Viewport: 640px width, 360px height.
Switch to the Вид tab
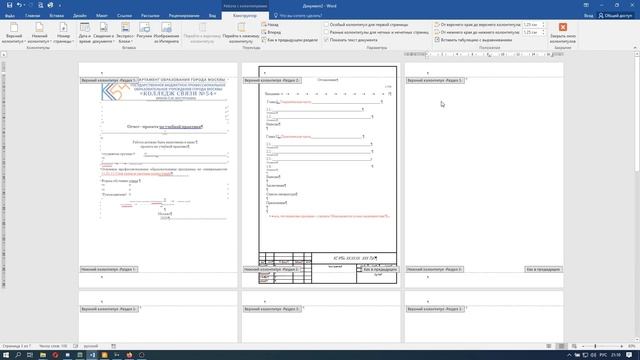(212, 16)
